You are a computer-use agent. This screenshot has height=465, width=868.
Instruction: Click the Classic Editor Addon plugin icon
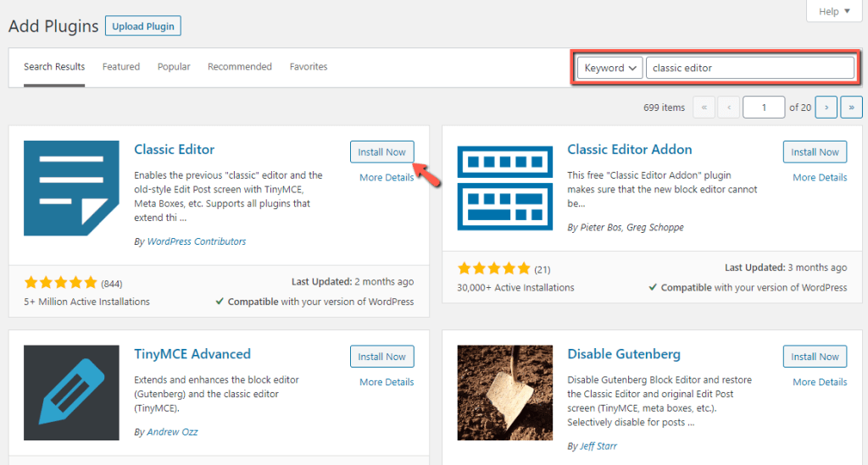pyautogui.click(x=505, y=188)
